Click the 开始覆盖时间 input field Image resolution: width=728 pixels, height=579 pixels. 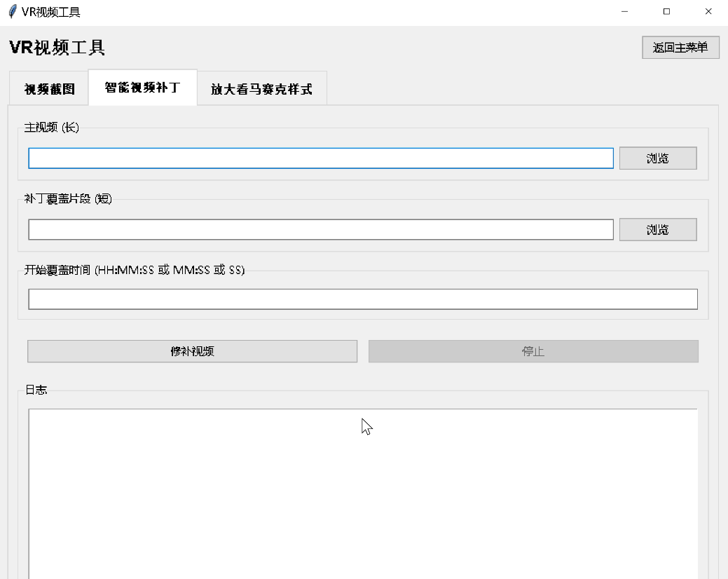363,299
